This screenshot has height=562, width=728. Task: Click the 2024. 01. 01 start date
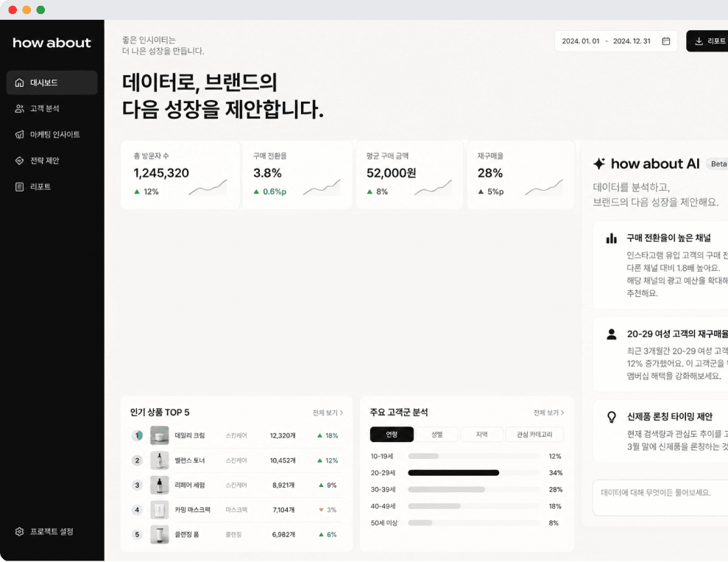coord(580,41)
